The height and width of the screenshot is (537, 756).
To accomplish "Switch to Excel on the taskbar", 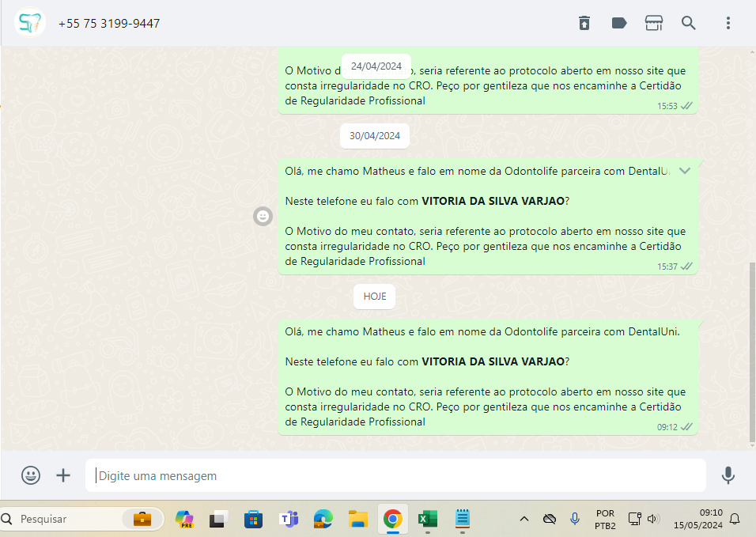I will pos(428,519).
